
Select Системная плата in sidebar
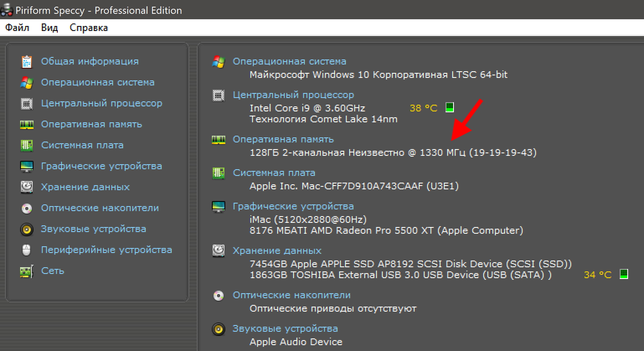click(82, 145)
